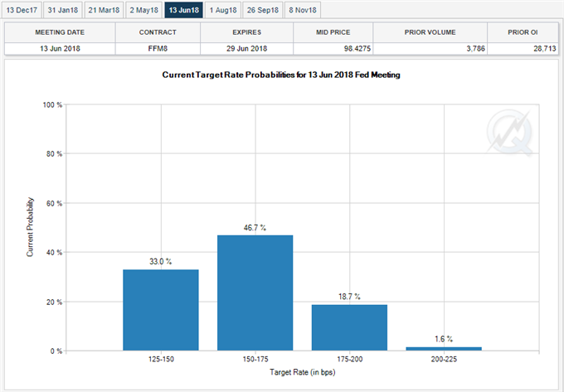This screenshot has width=564, height=392.
Task: View the 1 Aug18 meeting tab
Action: pyautogui.click(x=223, y=10)
